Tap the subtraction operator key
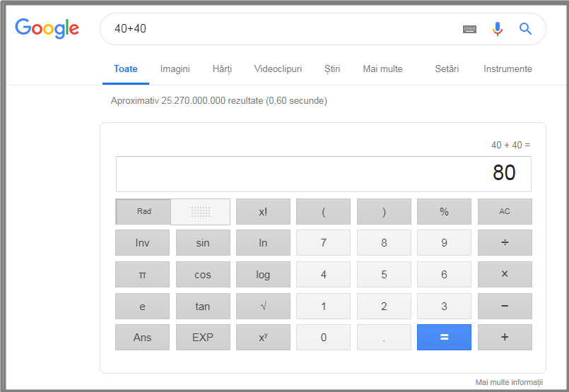The width and height of the screenshot is (569, 392). coord(505,306)
